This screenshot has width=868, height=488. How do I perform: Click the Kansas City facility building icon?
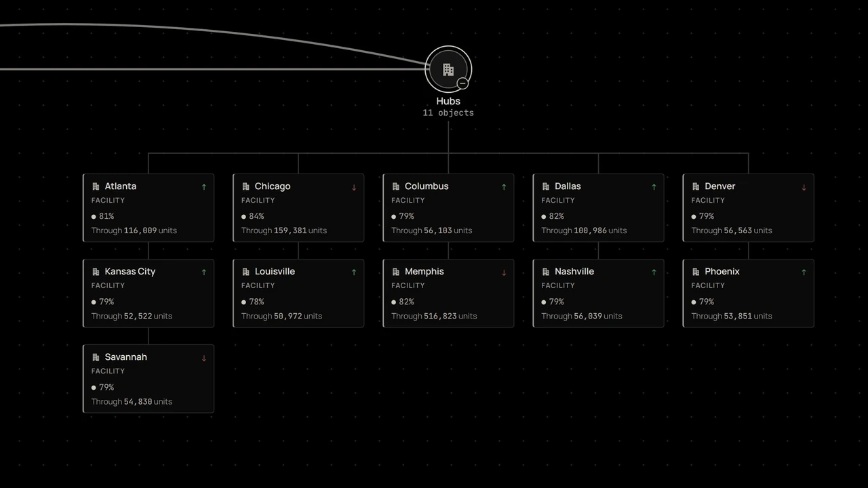[x=96, y=272]
